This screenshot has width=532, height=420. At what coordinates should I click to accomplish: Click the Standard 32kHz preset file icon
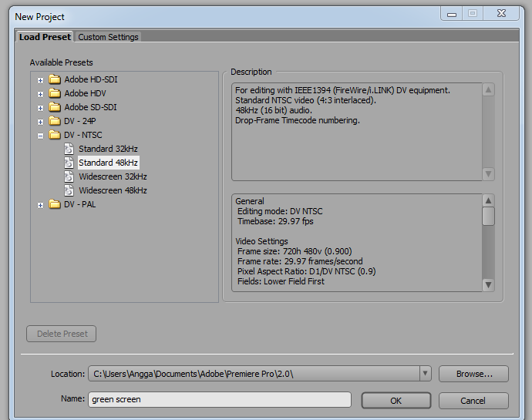(69, 149)
